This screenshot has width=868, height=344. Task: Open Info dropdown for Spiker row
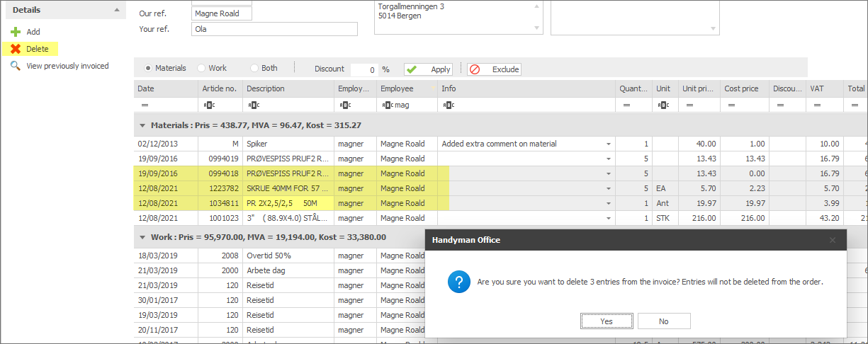(x=609, y=144)
